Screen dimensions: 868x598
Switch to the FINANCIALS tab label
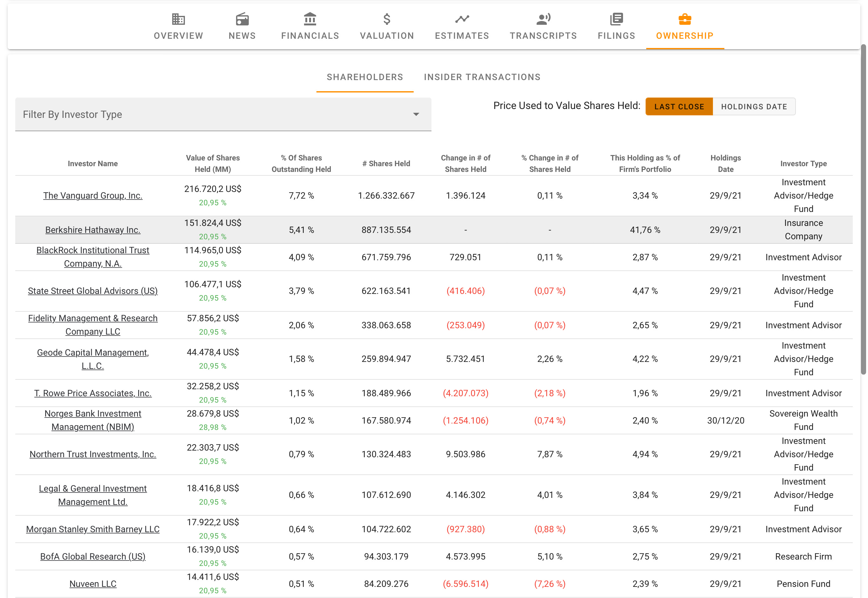[310, 36]
